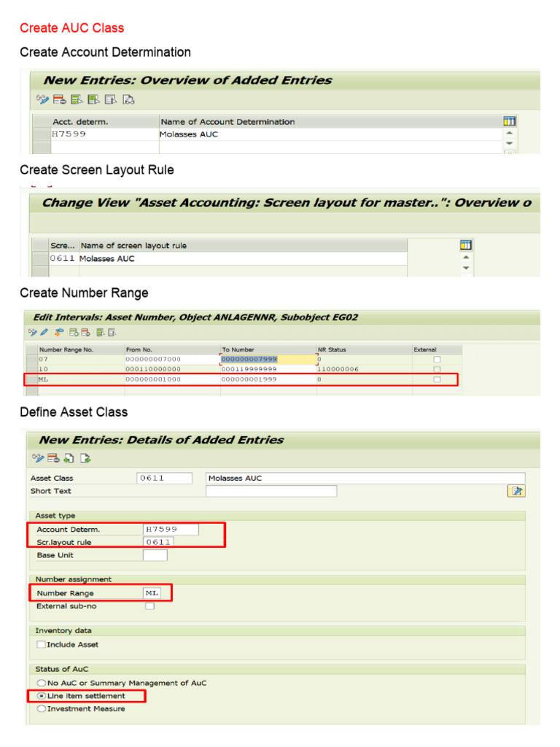Select No AuC or Summary Management option
This screenshot has width=560, height=747.
click(x=41, y=683)
